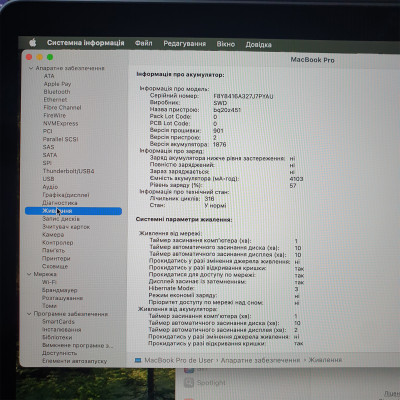Viewport: 400px width, 400px height.
Task: Select ATA in the sidebar
Action: pos(49,76)
